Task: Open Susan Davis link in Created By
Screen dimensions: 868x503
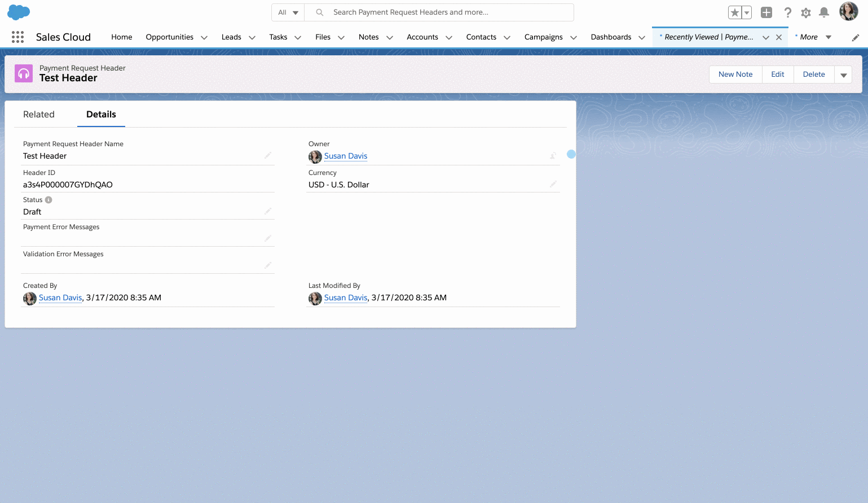Action: point(60,298)
